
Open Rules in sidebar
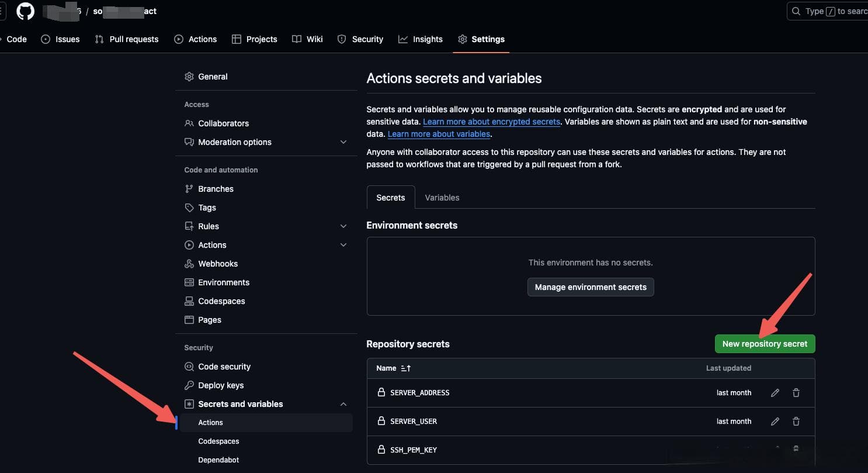click(x=209, y=226)
